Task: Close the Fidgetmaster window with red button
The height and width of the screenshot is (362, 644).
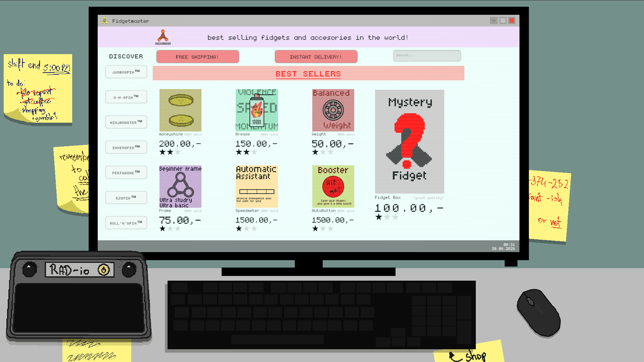Action: tap(512, 21)
